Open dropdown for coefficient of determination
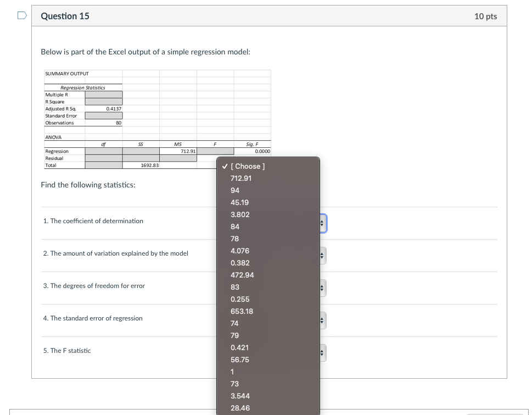Viewport: 532px width, 415px height. click(323, 224)
